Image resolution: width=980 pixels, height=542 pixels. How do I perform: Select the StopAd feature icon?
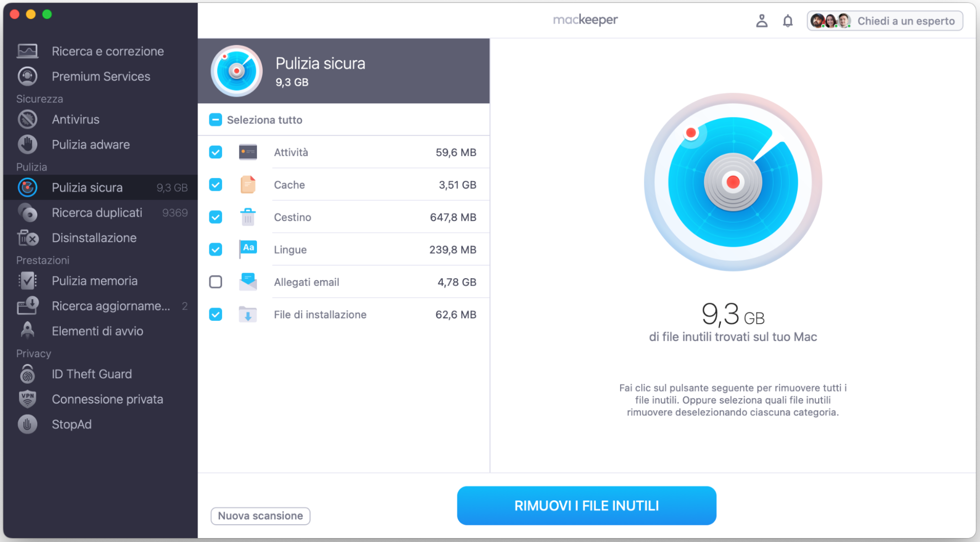tap(27, 424)
